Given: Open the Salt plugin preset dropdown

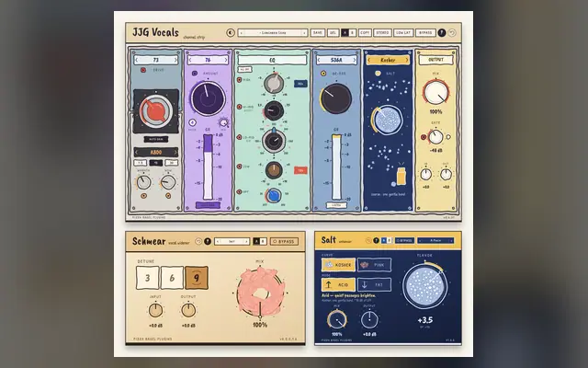Looking at the screenshot, I should tap(435, 240).
